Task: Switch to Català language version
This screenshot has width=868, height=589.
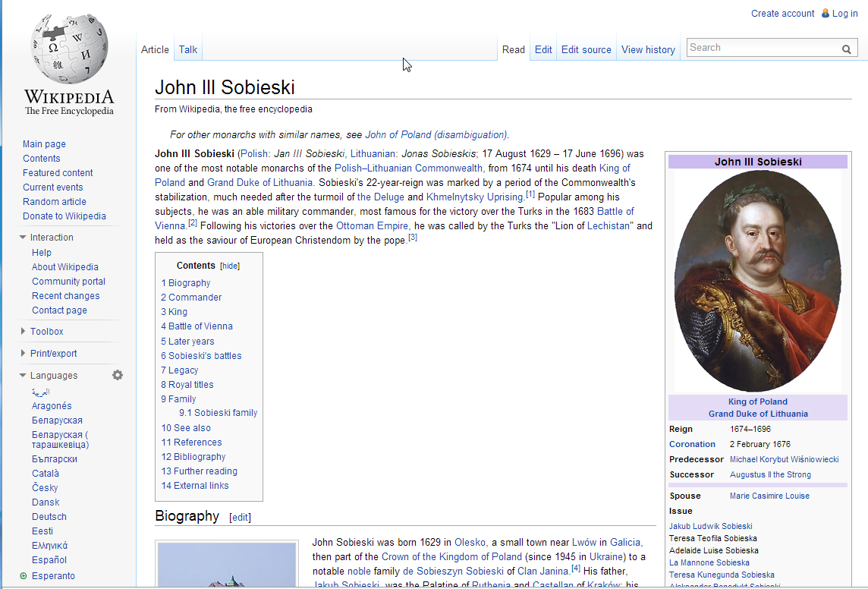Action: (x=46, y=474)
